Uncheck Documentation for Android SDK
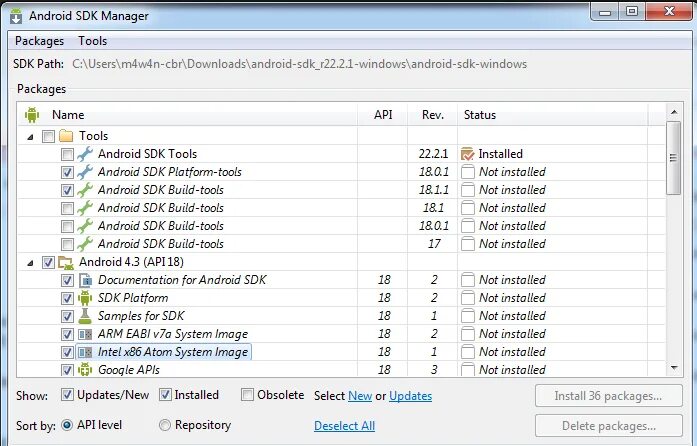Viewport: 697px width, 446px height. (67, 280)
